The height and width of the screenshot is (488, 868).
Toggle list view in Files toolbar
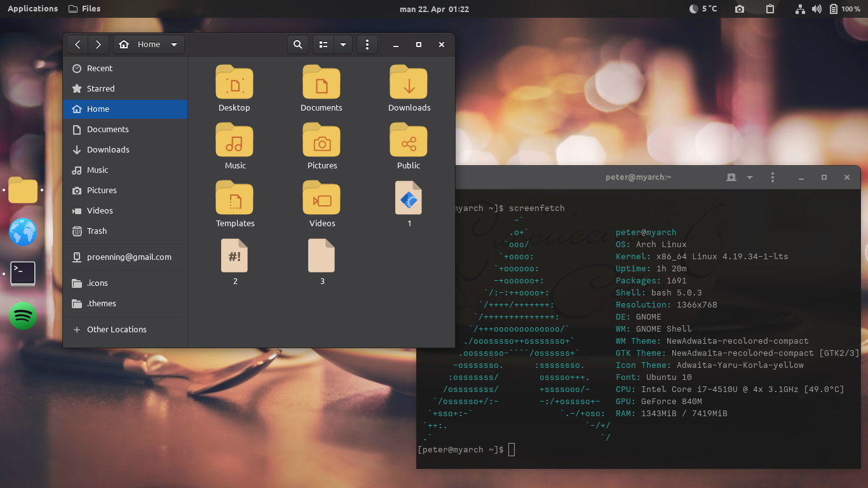pos(323,44)
